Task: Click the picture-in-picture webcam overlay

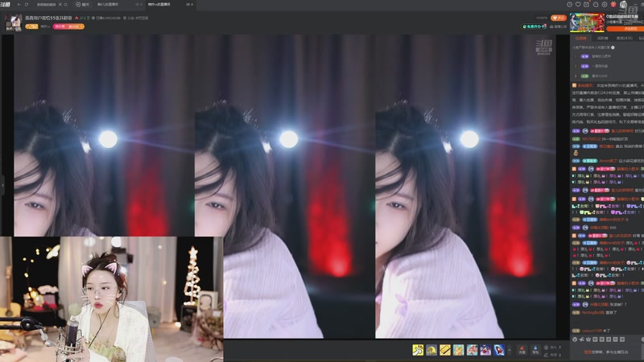Action: point(112,299)
